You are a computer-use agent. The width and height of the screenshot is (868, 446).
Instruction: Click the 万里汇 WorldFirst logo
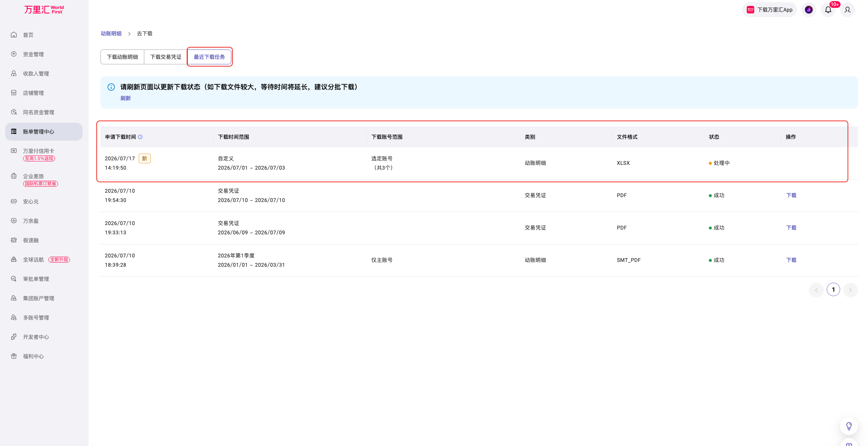click(44, 10)
